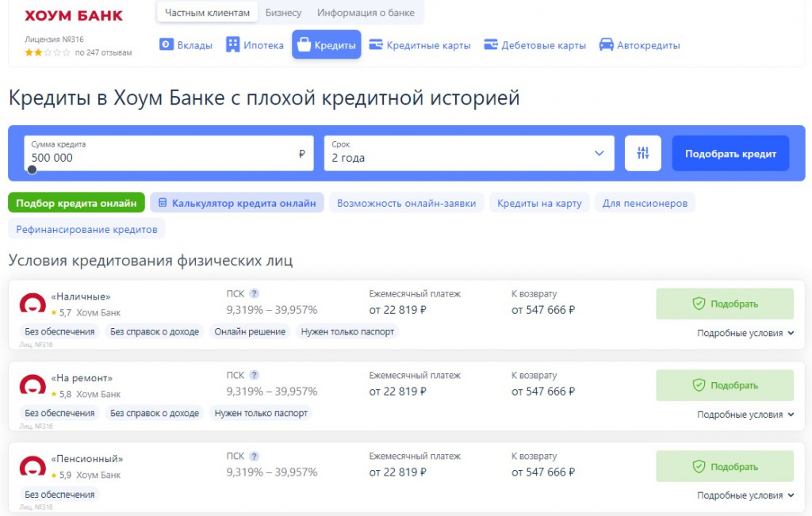Click the по 247 отзывам reviews link
The image size is (812, 516).
[104, 52]
